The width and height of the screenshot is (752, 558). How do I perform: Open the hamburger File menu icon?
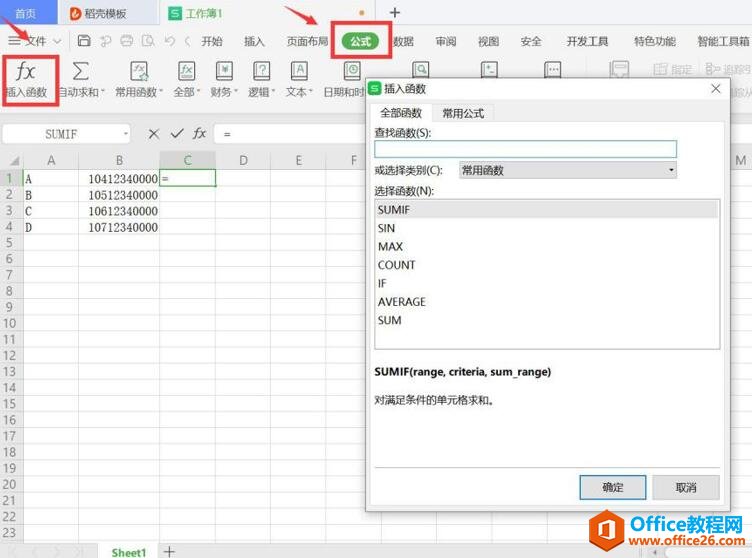click(14, 41)
